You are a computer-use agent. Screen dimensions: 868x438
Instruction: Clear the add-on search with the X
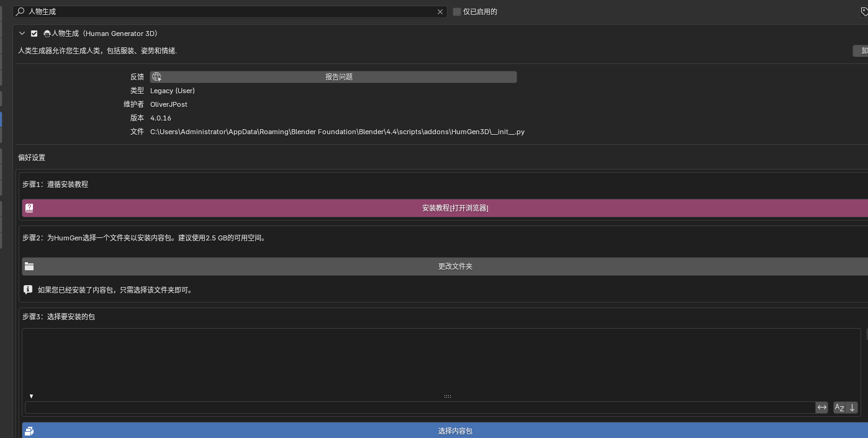[440, 12]
